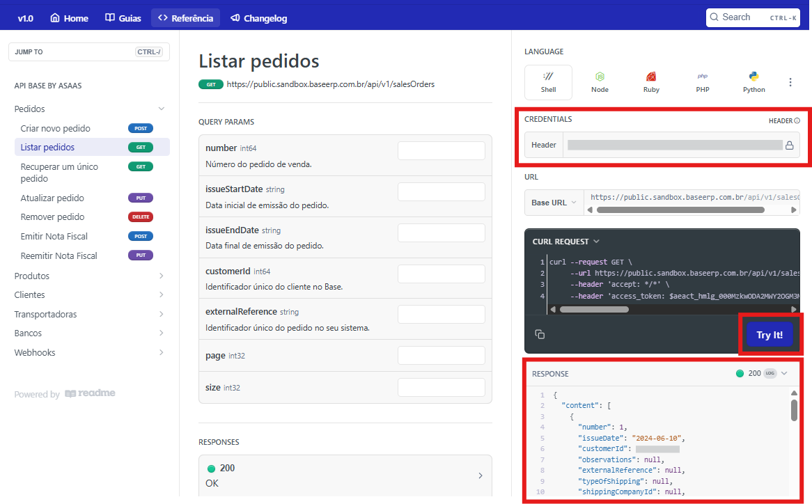The width and height of the screenshot is (812, 504).
Task: Click the LOG badge in the response header
Action: tap(770, 374)
